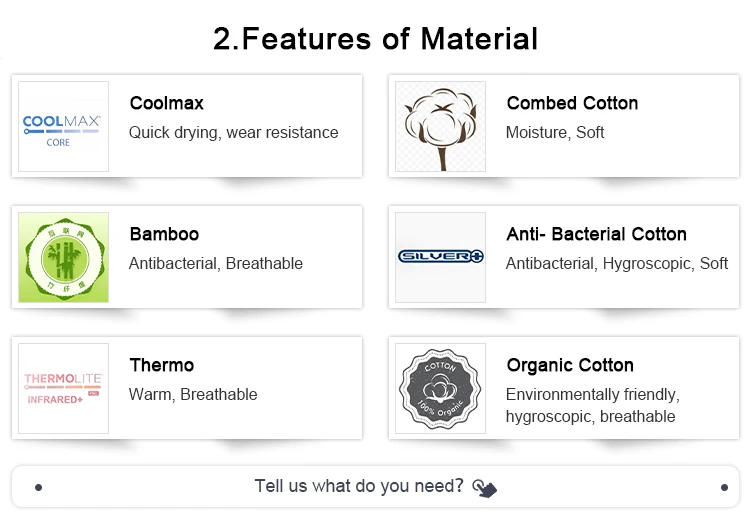Click "Warm, Breathable" description text
The image size is (750, 520).
point(193,394)
